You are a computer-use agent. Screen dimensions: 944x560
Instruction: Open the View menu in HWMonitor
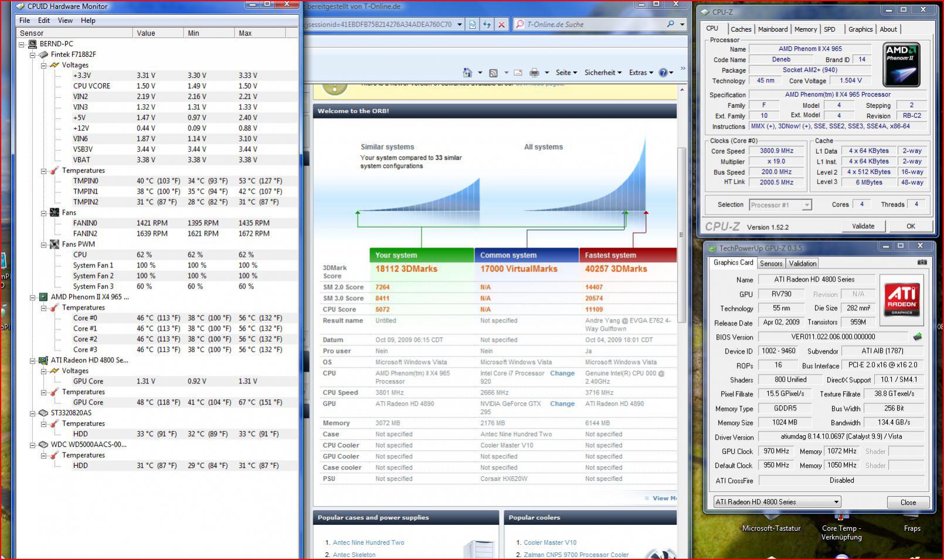(x=65, y=21)
